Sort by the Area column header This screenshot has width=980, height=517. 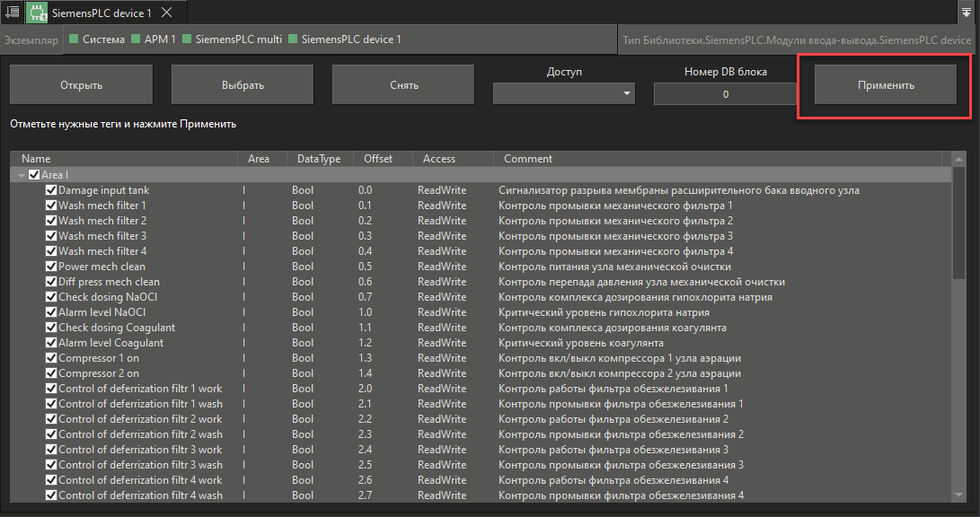pyautogui.click(x=262, y=159)
